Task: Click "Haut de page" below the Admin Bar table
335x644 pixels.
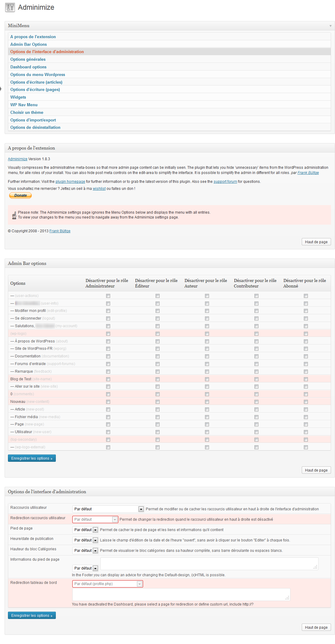Action: [x=316, y=470]
